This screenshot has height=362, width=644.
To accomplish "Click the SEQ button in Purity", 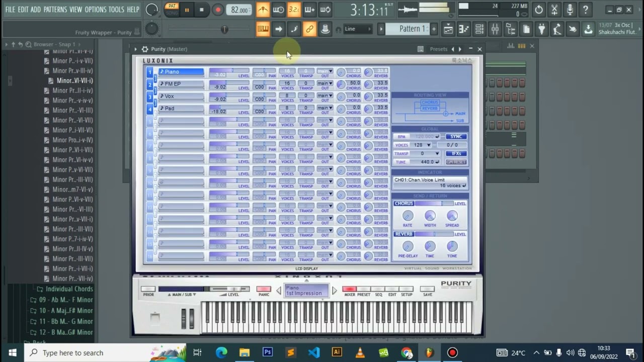I will click(x=378, y=289).
